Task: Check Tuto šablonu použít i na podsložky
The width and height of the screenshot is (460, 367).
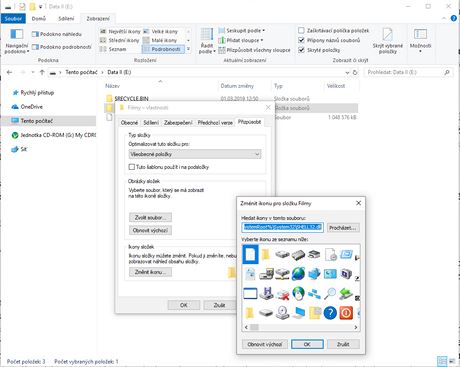Action: tap(132, 167)
